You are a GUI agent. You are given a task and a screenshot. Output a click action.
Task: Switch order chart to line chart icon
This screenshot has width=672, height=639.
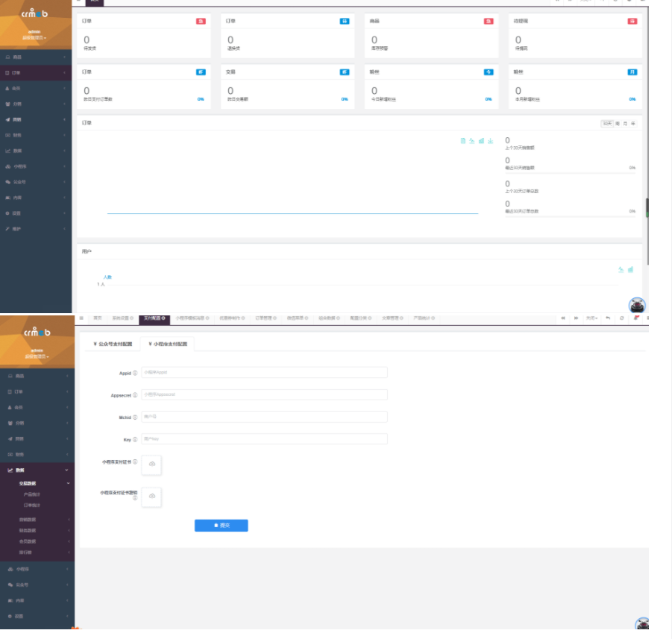pos(472,141)
